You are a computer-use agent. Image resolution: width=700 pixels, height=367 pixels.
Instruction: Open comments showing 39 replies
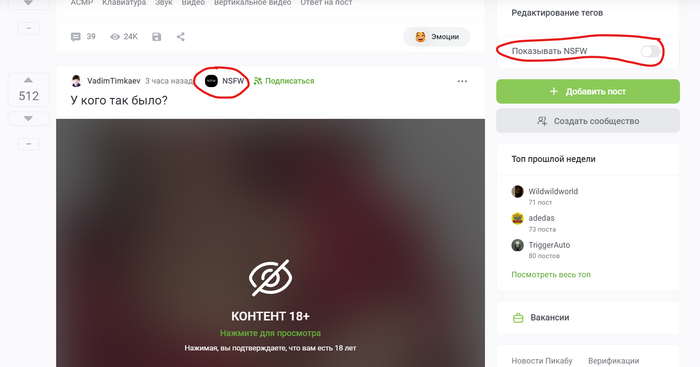pos(83,37)
